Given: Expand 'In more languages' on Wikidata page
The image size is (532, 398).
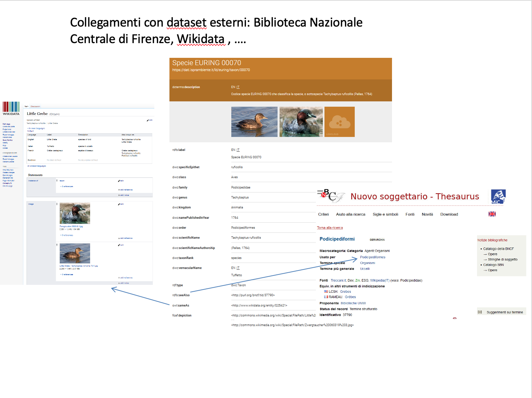Looking at the screenshot, I should tap(36, 128).
